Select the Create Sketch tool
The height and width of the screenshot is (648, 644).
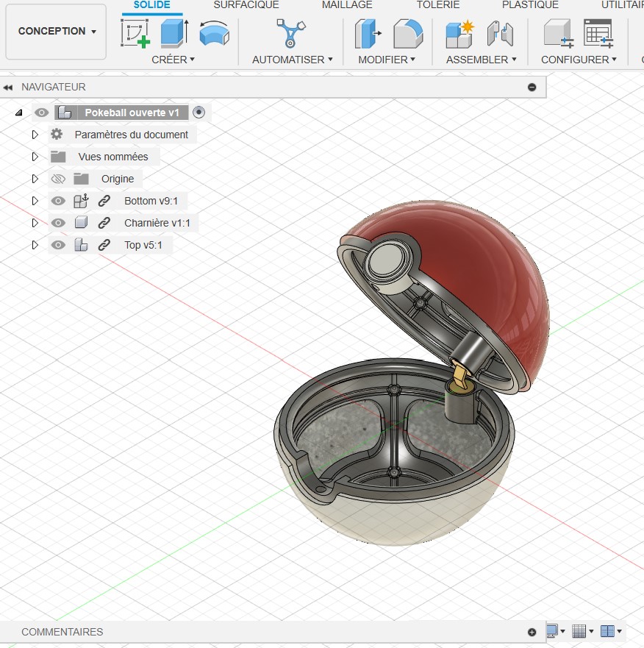(135, 34)
